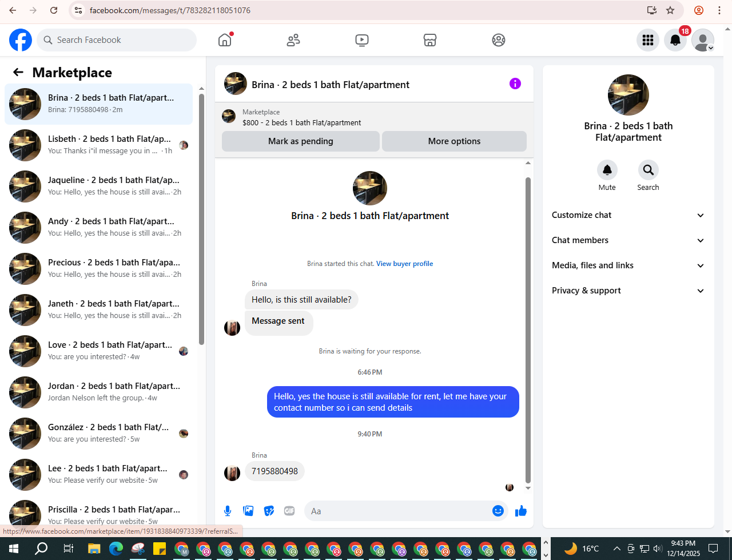Search in conversation with magnifier icon
The width and height of the screenshot is (732, 560).
point(648,170)
